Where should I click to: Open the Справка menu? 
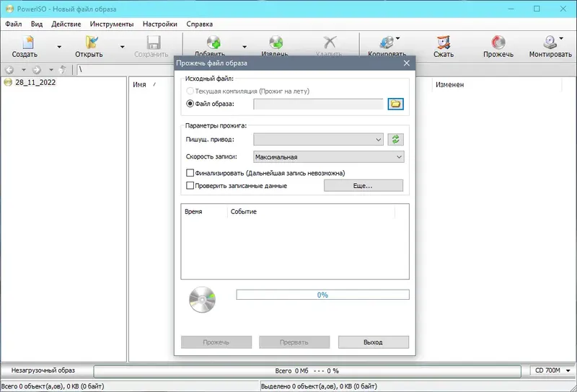(200, 24)
